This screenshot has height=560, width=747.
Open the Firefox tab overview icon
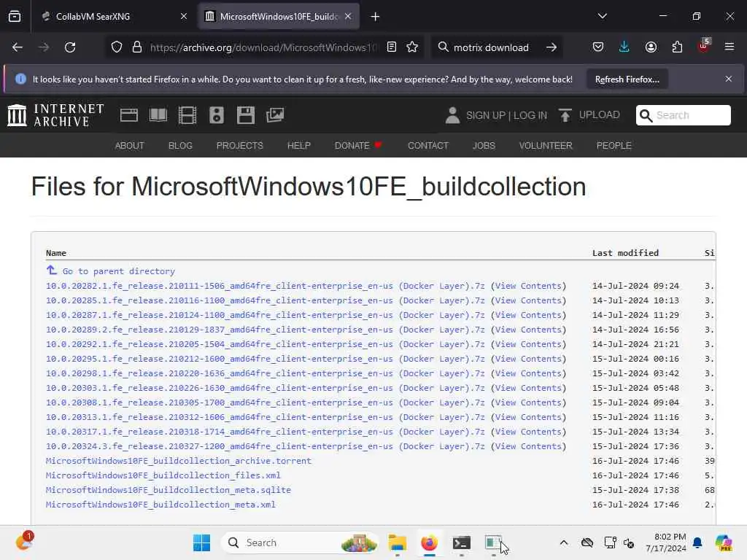point(15,17)
